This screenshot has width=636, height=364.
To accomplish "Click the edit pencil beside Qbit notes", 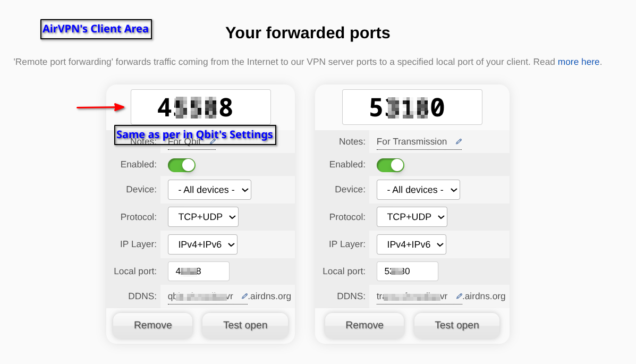I will 213,142.
